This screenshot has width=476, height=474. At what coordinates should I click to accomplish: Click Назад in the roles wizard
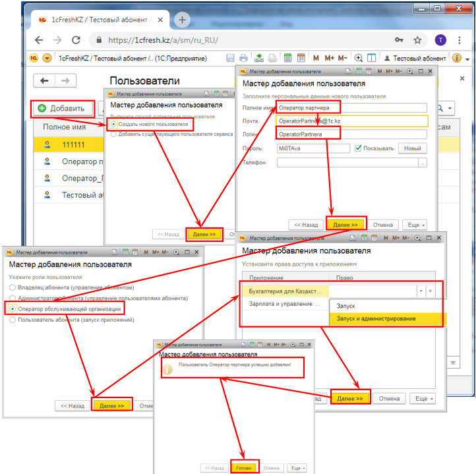73,406
